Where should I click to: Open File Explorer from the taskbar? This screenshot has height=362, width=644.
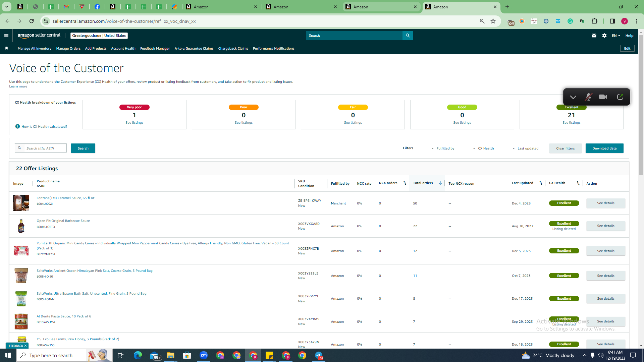171,355
